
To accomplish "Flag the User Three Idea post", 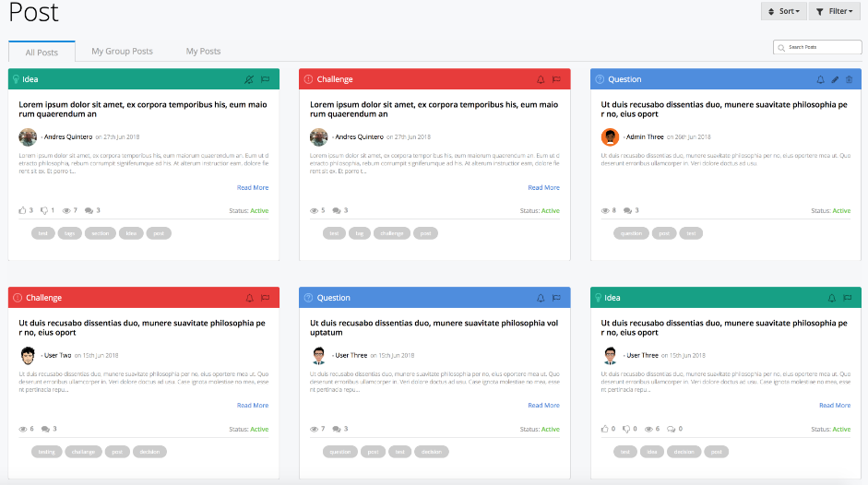I will coord(847,298).
